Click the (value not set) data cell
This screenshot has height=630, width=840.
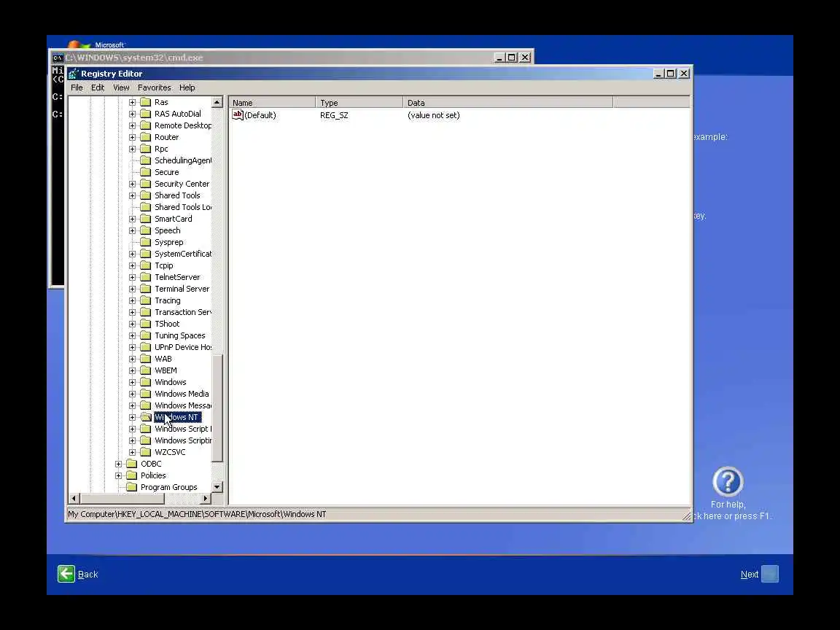[x=433, y=115]
